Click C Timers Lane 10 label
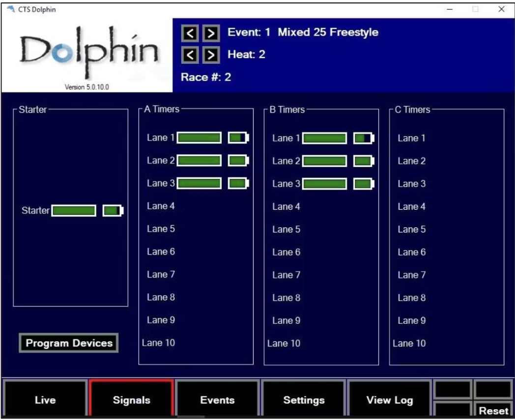 [x=409, y=343]
